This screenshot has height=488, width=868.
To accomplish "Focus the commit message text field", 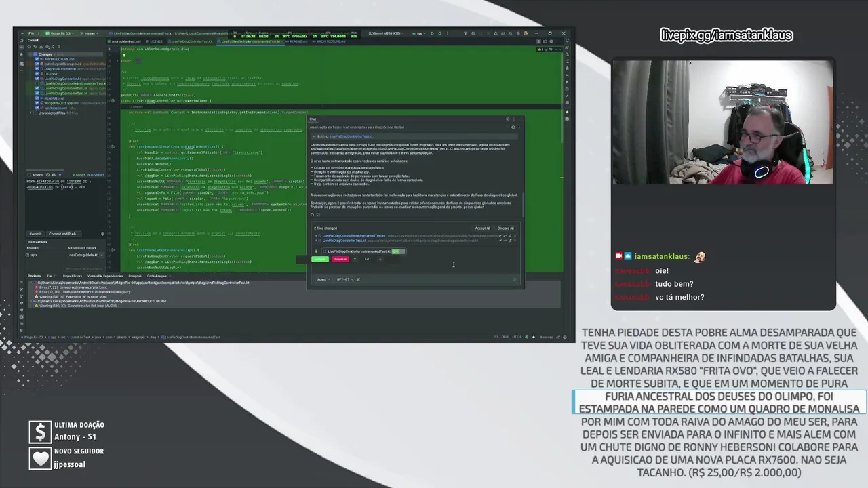I will [66, 203].
